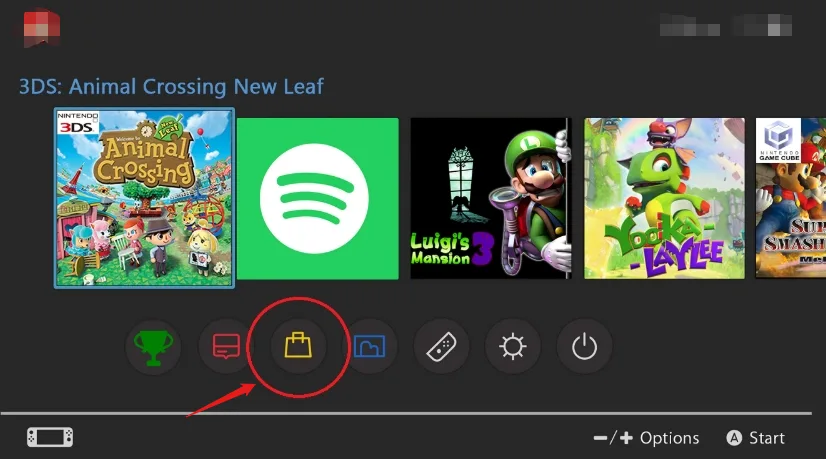826x459 pixels.
Task: Click the '3DS: Animal Crossing New Leaf' title text
Action: coord(171,86)
